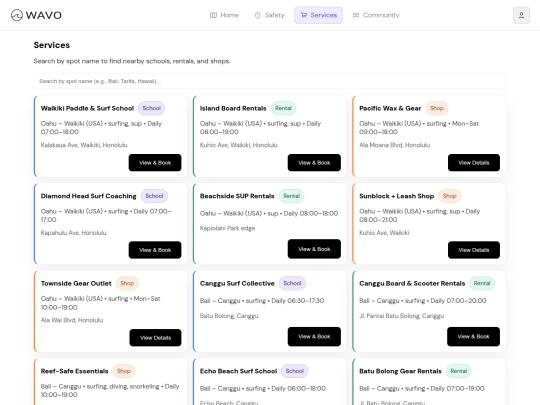
Task: Click the Pacific Wax & Gear title
Action: [x=390, y=108]
